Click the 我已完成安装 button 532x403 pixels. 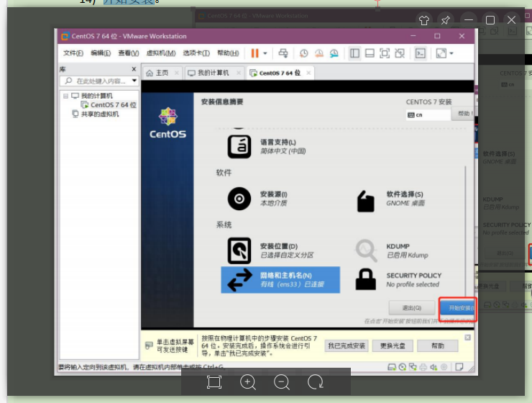pos(347,345)
